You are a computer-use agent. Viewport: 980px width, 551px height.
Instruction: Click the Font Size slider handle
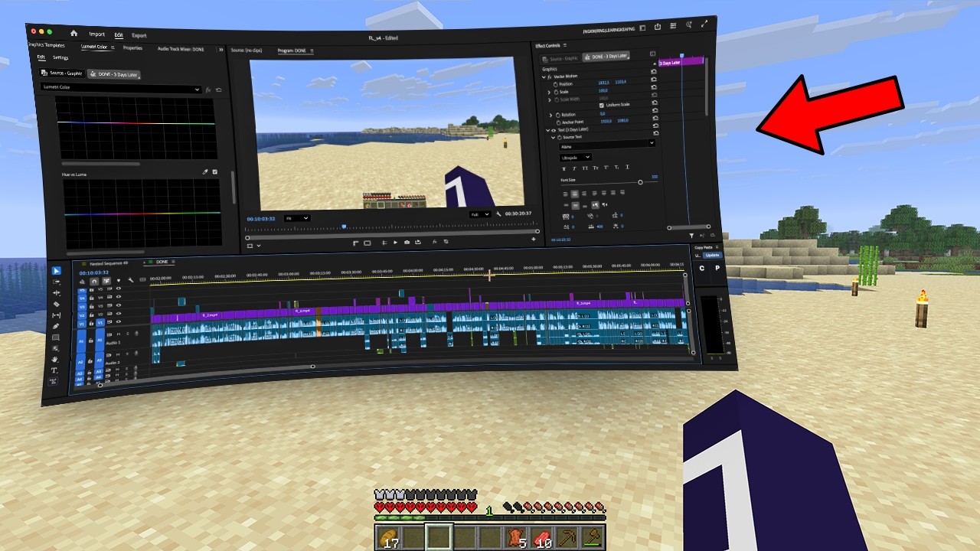coord(640,182)
